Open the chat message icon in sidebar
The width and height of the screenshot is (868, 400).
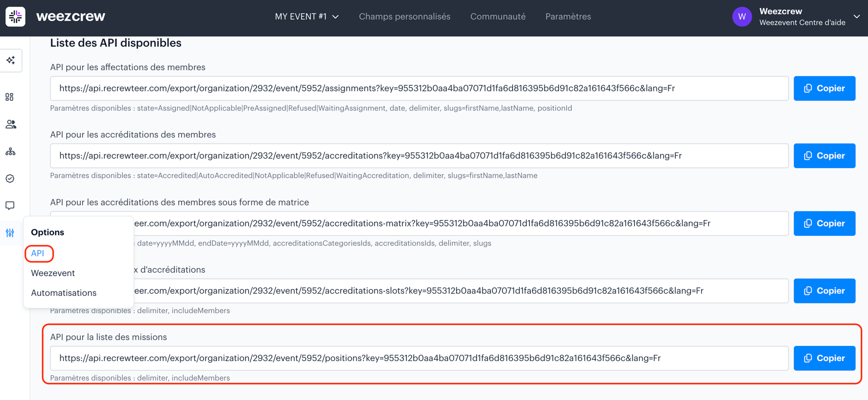(x=10, y=206)
